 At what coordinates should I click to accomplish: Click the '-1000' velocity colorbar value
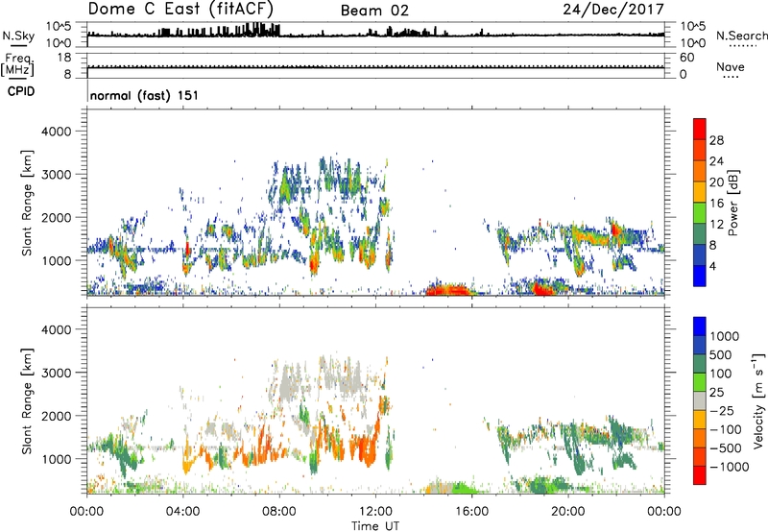(x=730, y=467)
